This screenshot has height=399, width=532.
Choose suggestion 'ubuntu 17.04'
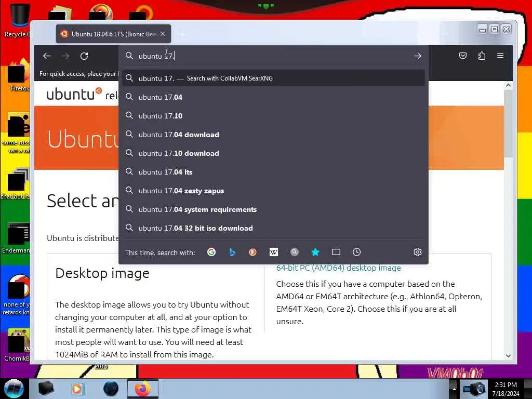[x=273, y=97]
